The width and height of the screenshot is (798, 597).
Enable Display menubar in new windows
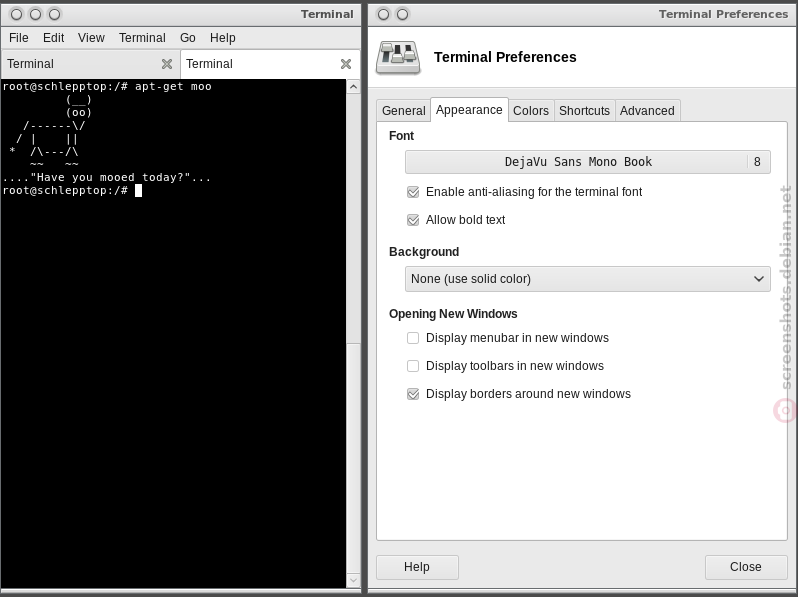point(413,338)
